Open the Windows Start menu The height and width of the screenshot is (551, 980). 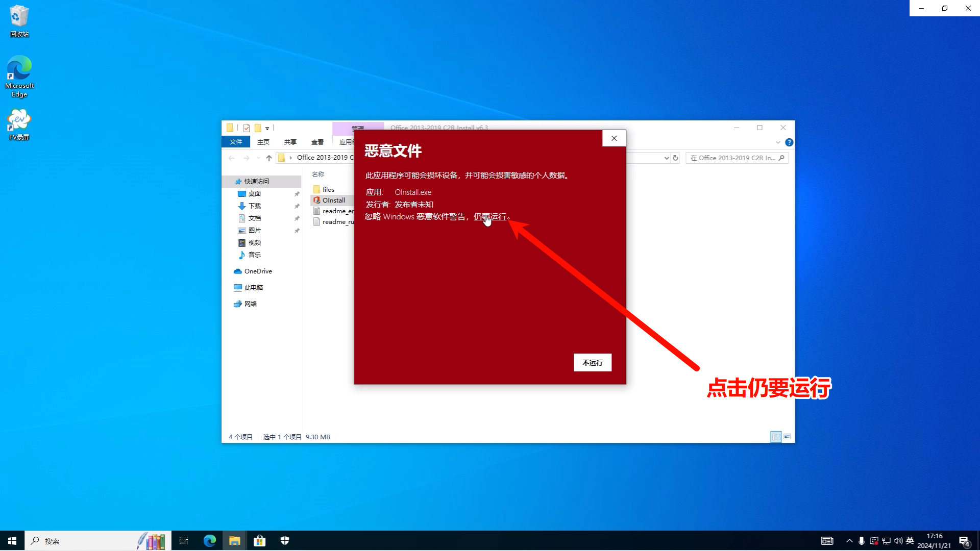click(12, 541)
